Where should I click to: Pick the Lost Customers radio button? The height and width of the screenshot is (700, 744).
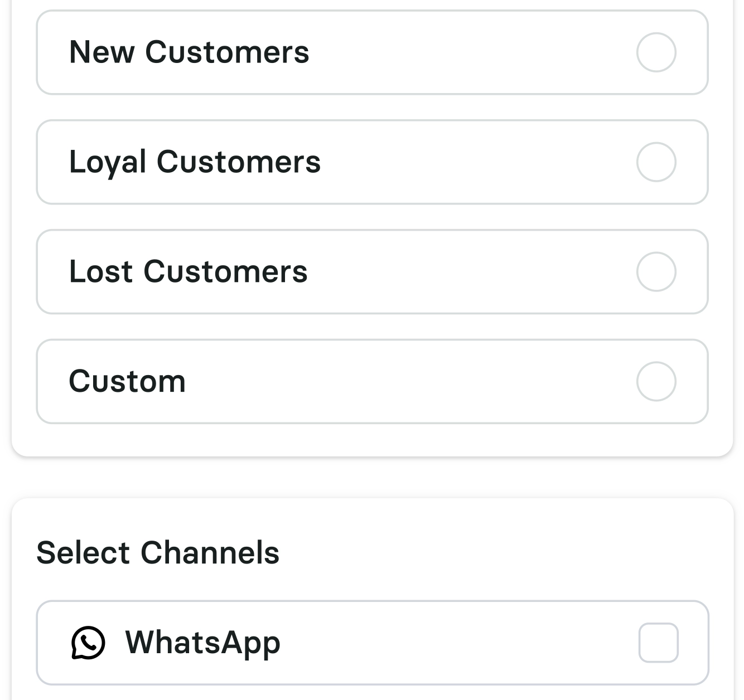point(656,272)
